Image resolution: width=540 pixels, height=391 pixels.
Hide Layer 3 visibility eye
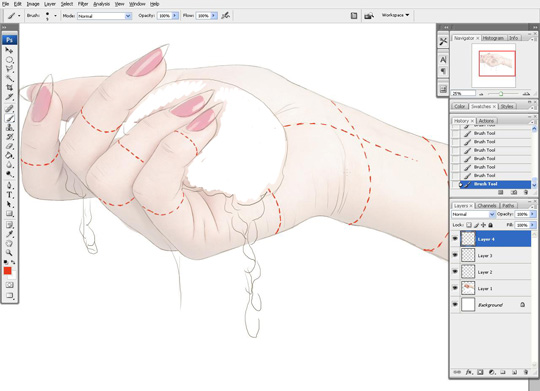(x=455, y=255)
